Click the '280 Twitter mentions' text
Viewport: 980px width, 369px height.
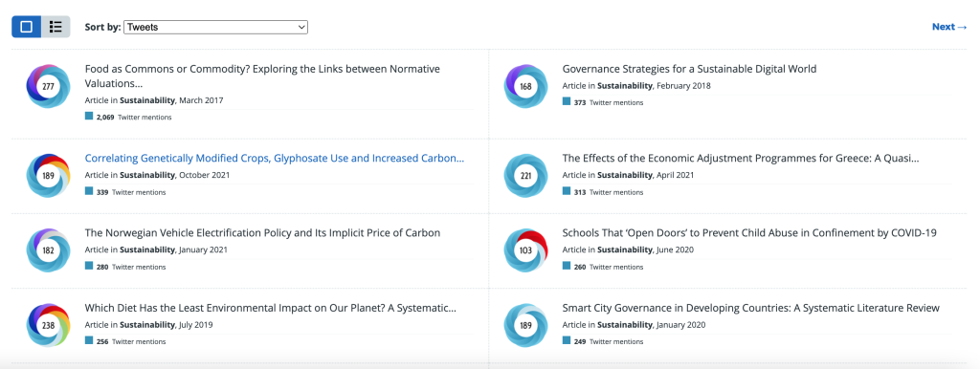[130, 267]
